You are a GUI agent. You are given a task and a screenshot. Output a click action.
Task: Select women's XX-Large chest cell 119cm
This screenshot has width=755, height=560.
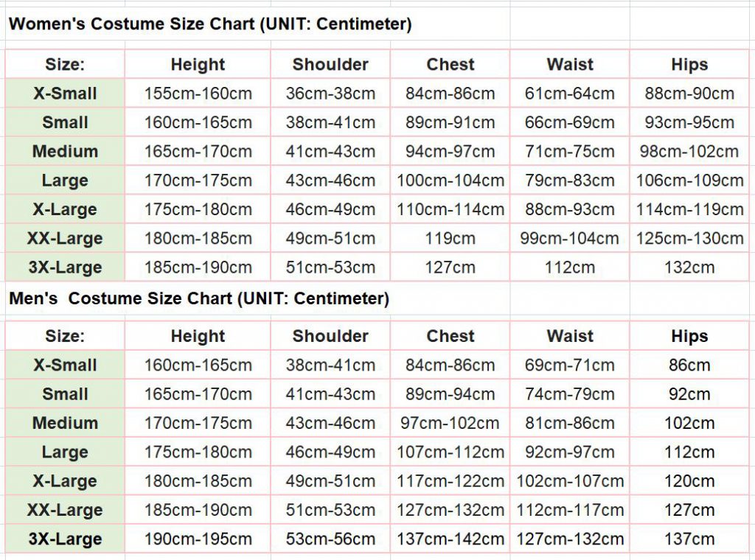pyautogui.click(x=450, y=239)
